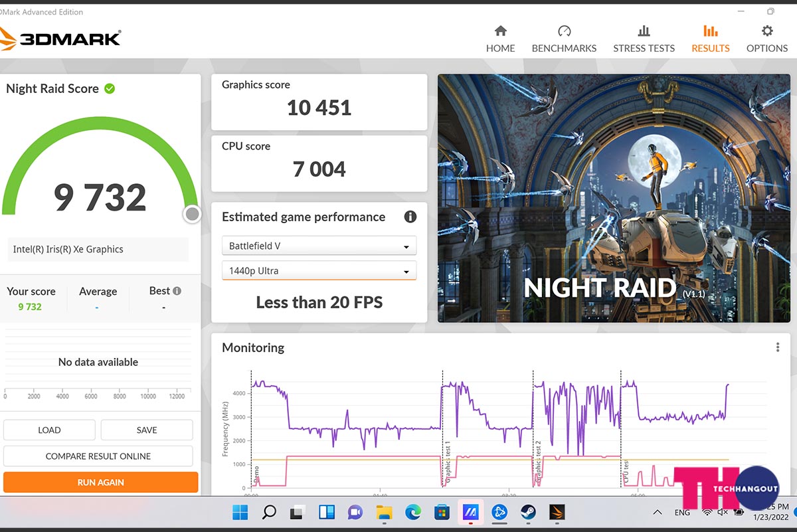
Task: Open the Battlefield V game dropdown
Action: point(319,246)
